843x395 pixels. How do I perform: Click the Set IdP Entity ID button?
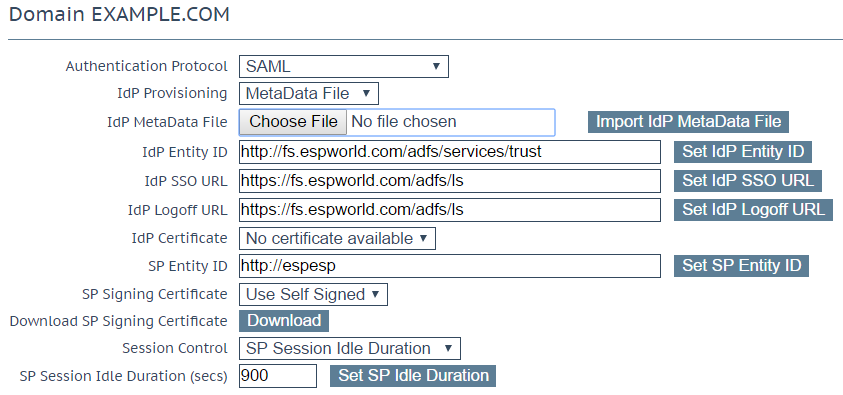[742, 152]
